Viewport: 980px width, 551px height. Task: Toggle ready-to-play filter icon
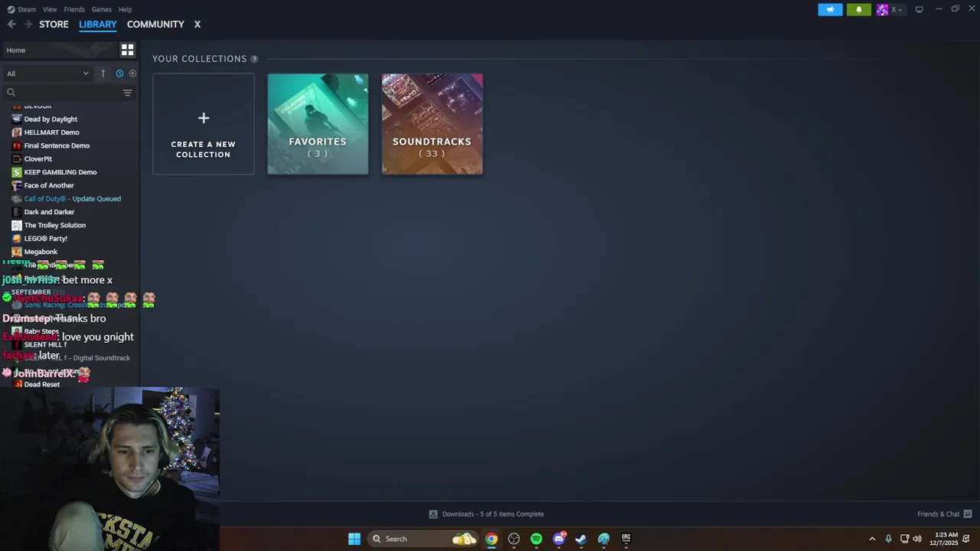tap(132, 73)
